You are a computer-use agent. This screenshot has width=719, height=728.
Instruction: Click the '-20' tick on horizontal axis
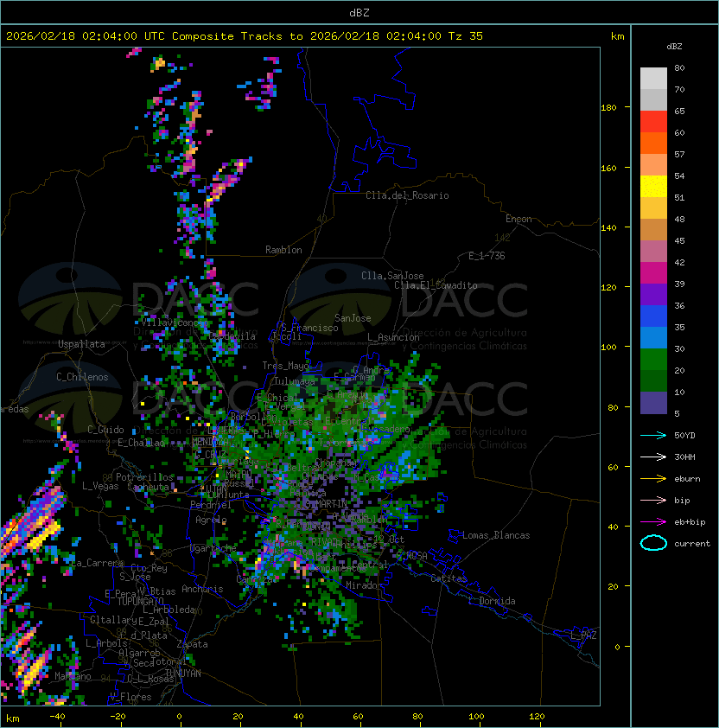tap(118, 717)
